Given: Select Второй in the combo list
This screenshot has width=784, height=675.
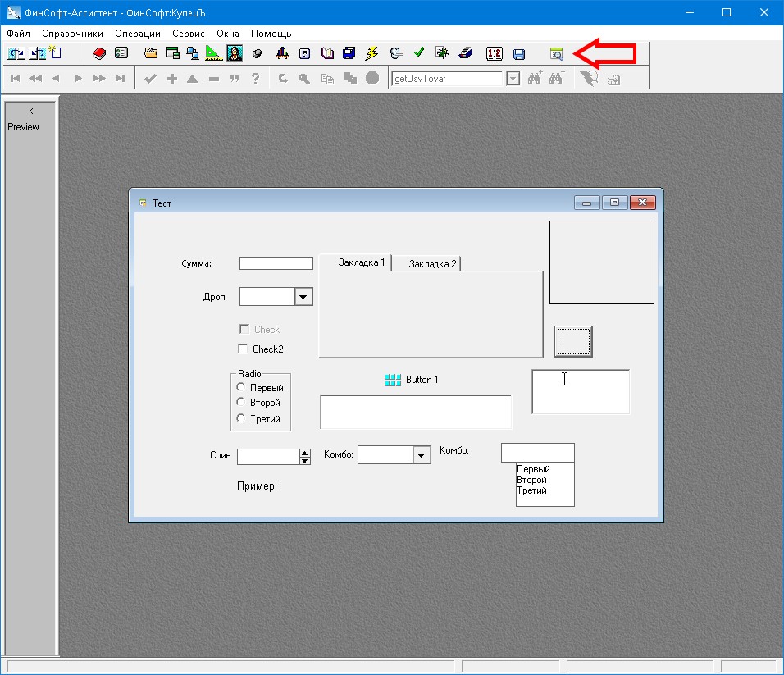Looking at the screenshot, I should tap(531, 480).
